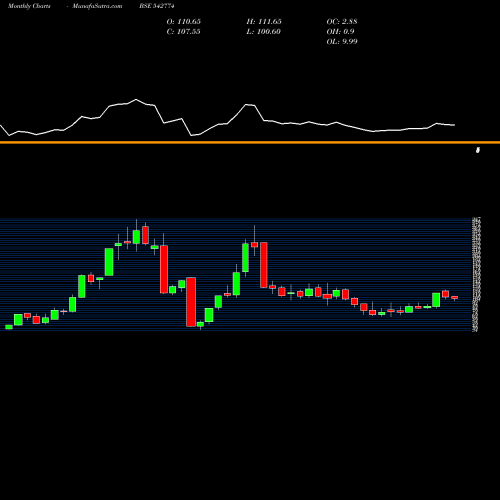Click the last red candle at the chart's right end
The width and height of the screenshot is (500, 500).
click(455, 297)
